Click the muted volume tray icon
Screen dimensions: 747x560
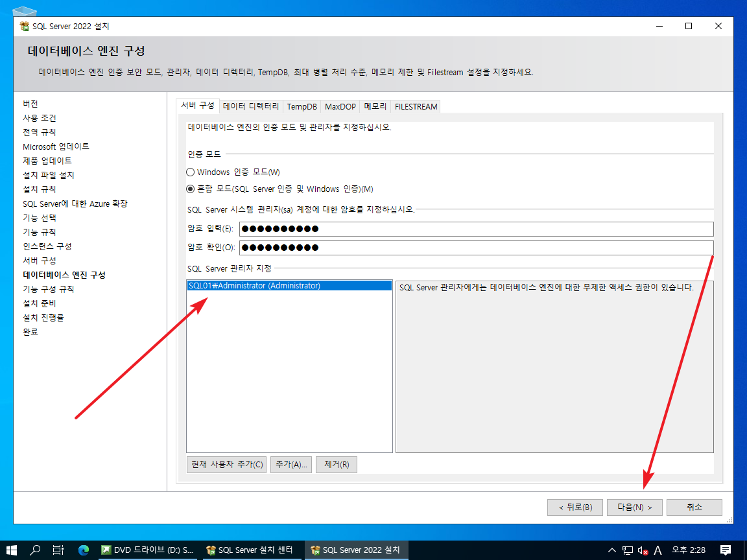643,550
